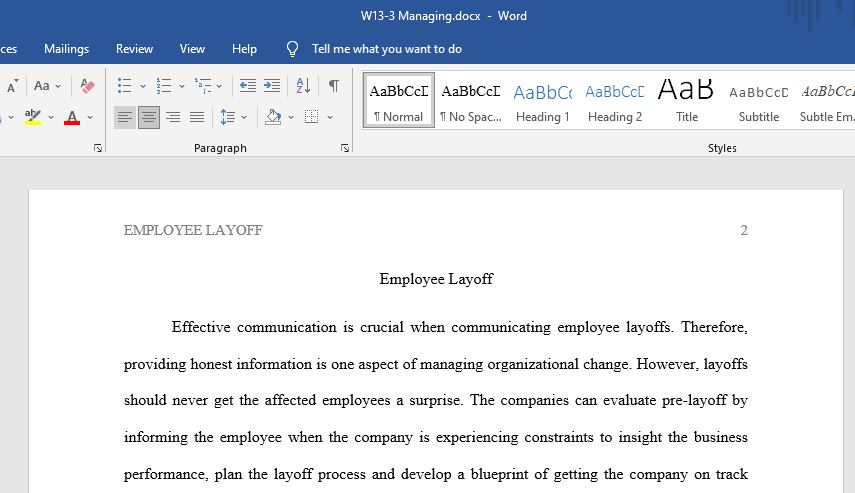Apply the red Font Color
Viewport: 855px width, 493px height.
click(72, 117)
